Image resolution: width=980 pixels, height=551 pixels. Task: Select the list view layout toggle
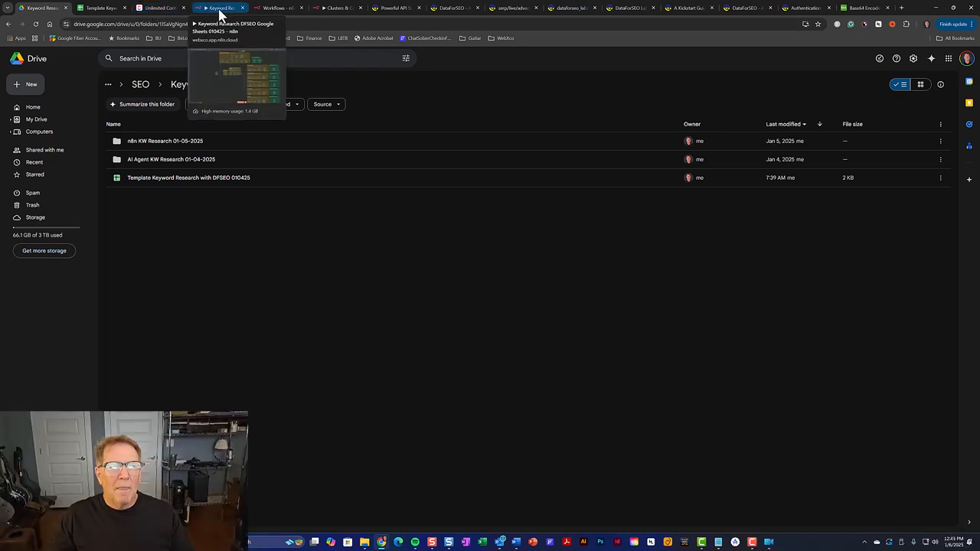coord(900,84)
